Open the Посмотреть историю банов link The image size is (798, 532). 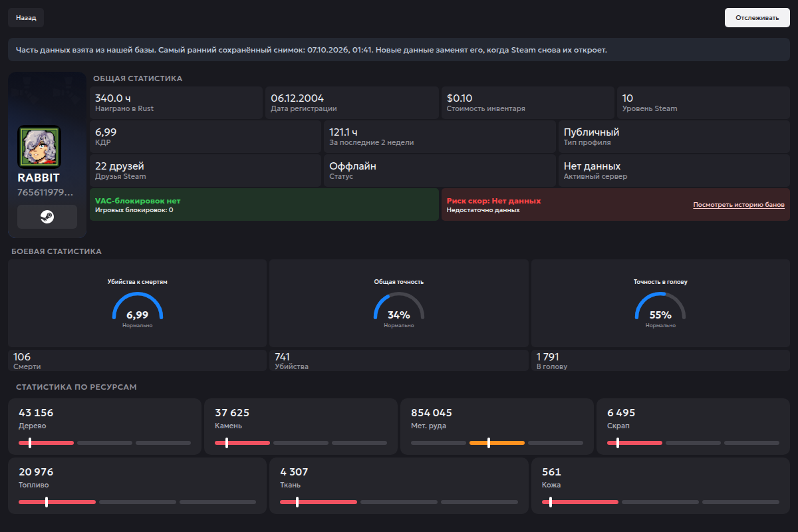(x=739, y=205)
